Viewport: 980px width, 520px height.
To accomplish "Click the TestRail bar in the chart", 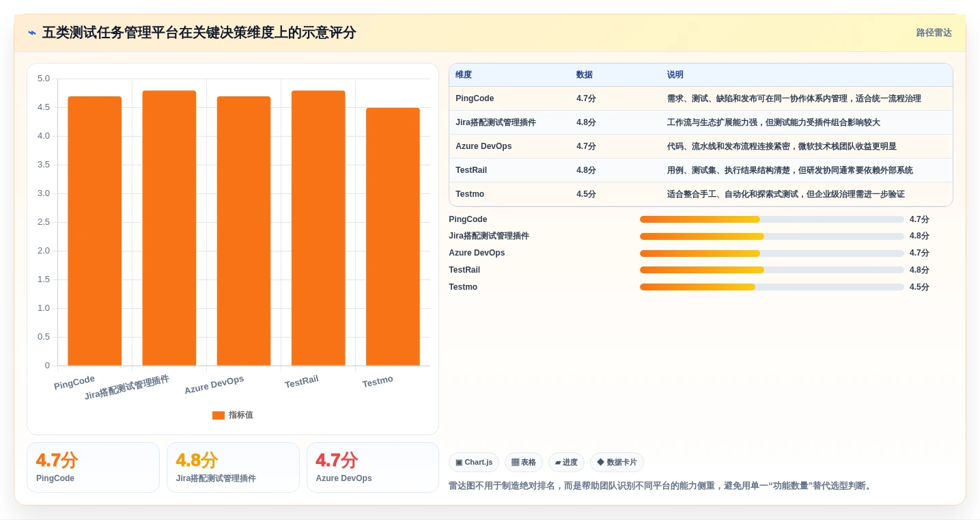I will tap(318, 228).
